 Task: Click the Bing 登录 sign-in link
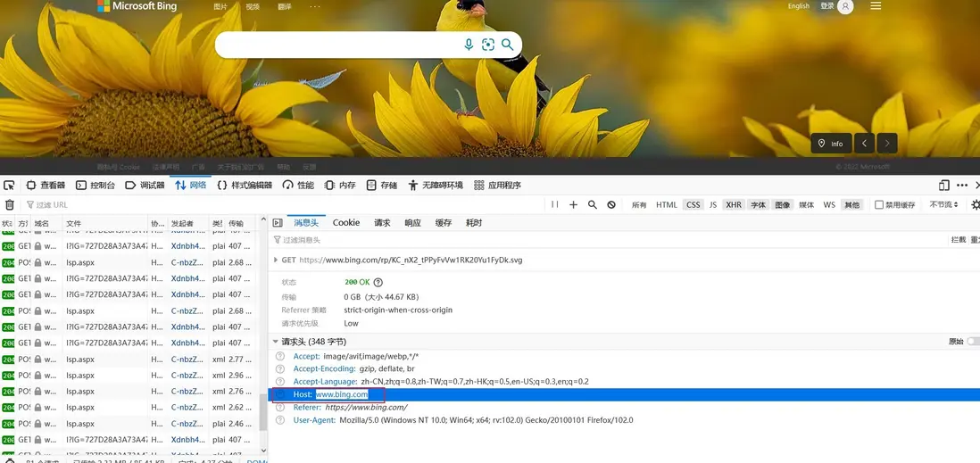click(827, 5)
